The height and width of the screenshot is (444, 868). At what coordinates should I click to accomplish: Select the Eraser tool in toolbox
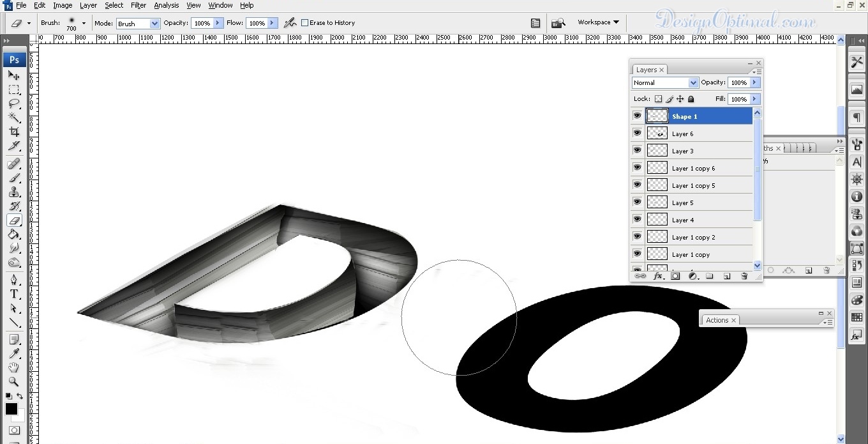14,220
